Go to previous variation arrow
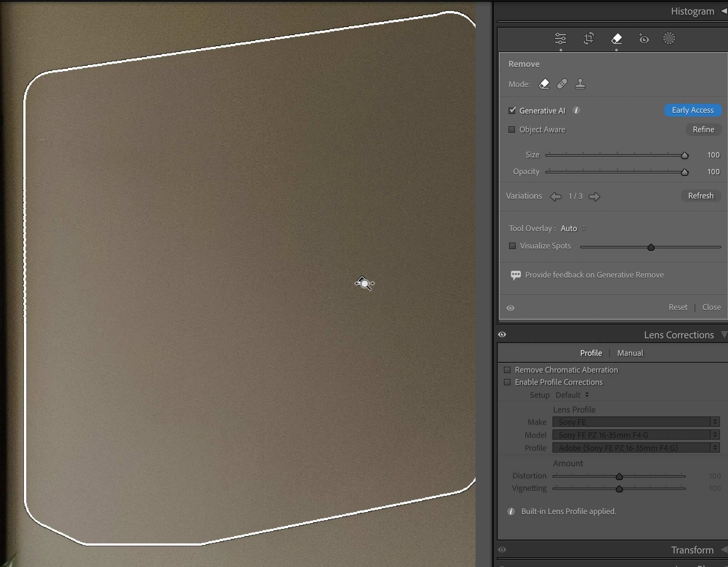The height and width of the screenshot is (567, 728). 555,196
